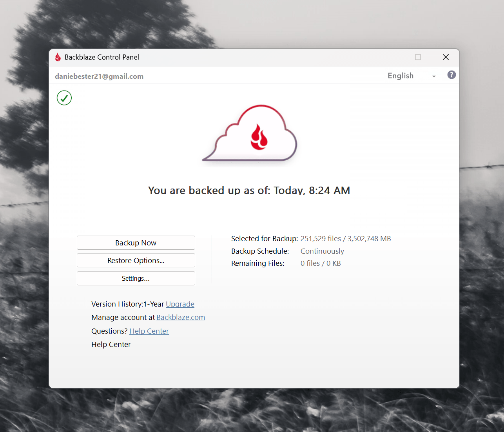Follow the Upgrade version history link
Screen dimensions: 504x432
click(180, 304)
